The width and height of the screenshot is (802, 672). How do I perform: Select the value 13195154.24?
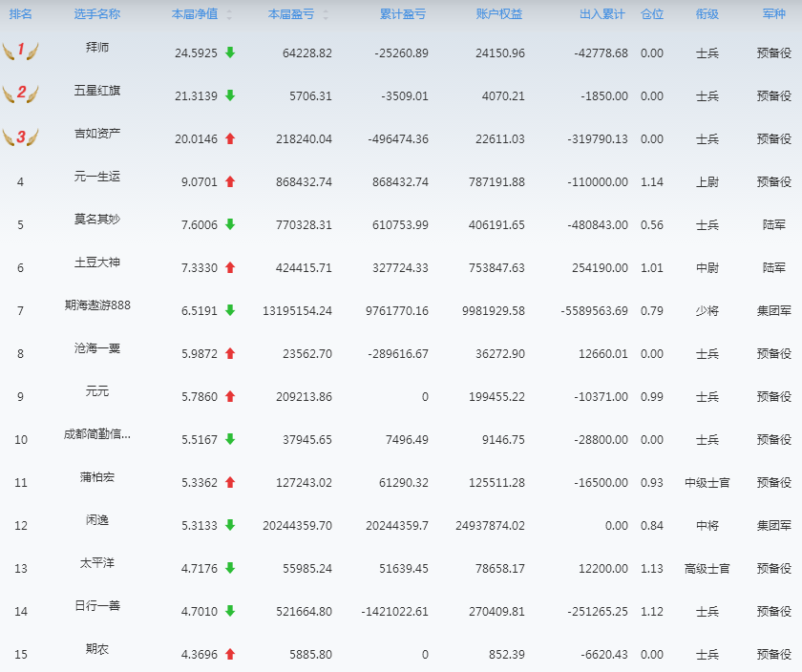point(297,311)
